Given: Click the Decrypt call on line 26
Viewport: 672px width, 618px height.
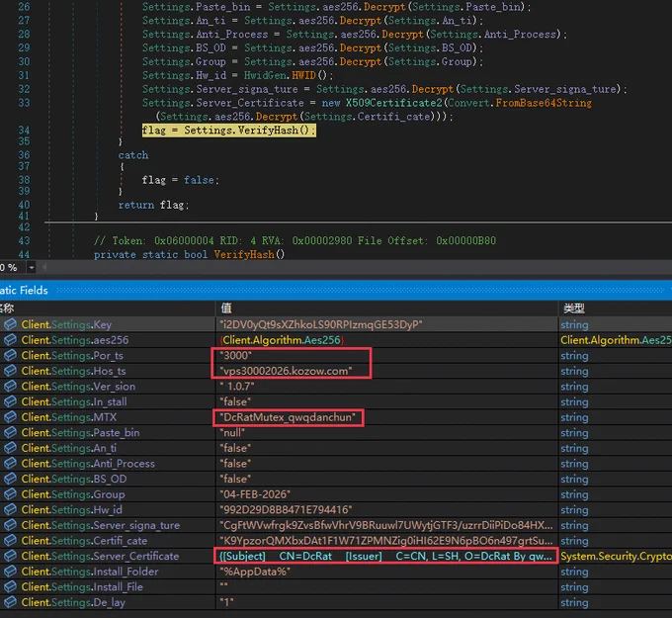Looking at the screenshot, I should pos(384,7).
